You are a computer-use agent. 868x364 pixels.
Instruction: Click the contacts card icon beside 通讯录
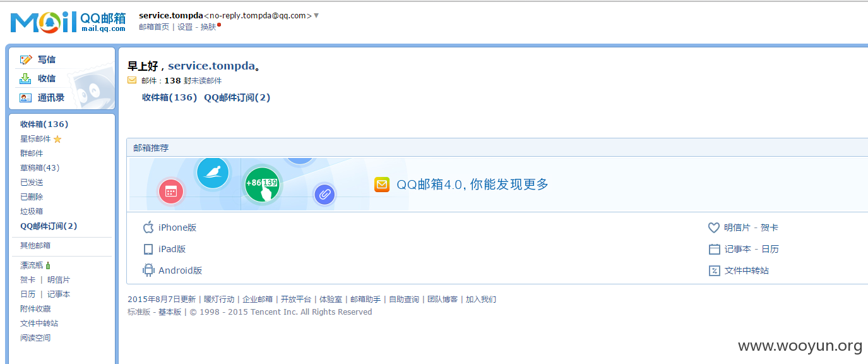pyautogui.click(x=25, y=98)
